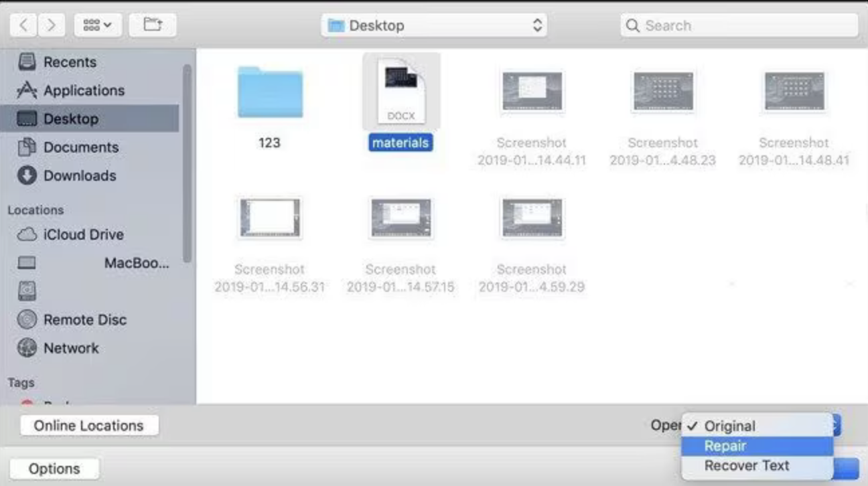Click the New Folder icon
The image size is (868, 486).
[x=151, y=24]
